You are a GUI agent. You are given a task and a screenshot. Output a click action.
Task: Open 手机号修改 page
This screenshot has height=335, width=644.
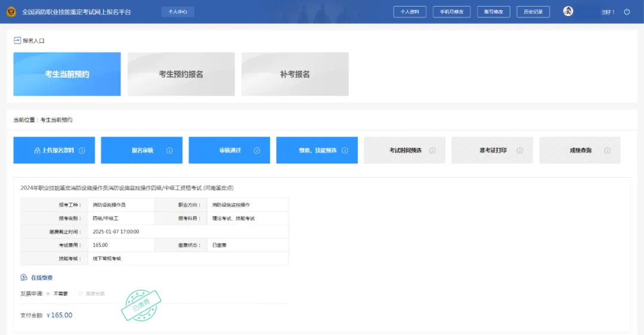452,12
